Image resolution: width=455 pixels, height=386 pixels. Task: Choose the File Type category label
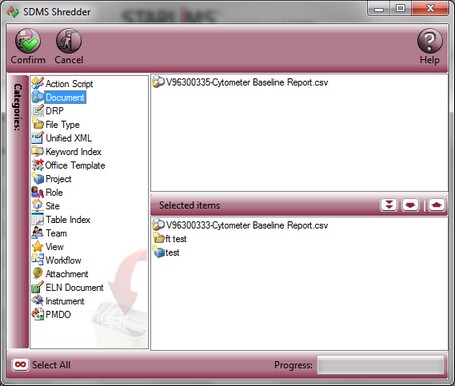pos(62,125)
